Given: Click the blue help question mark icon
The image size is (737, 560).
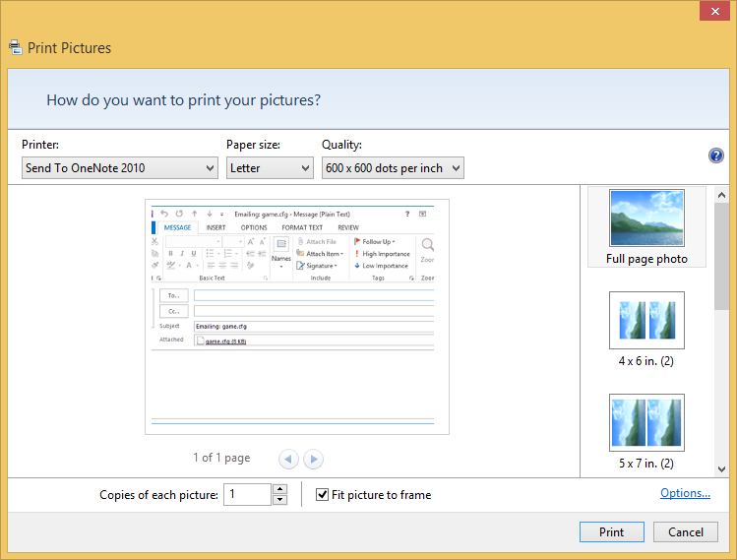Looking at the screenshot, I should click(x=716, y=156).
